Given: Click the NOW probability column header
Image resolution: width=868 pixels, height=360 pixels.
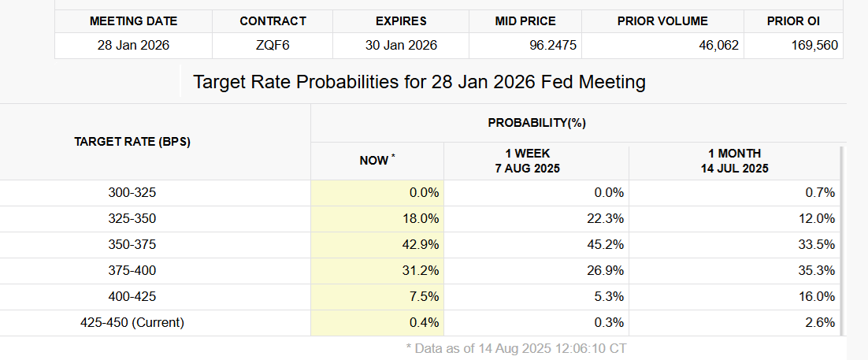Looking at the screenshot, I should pyautogui.click(x=377, y=161).
